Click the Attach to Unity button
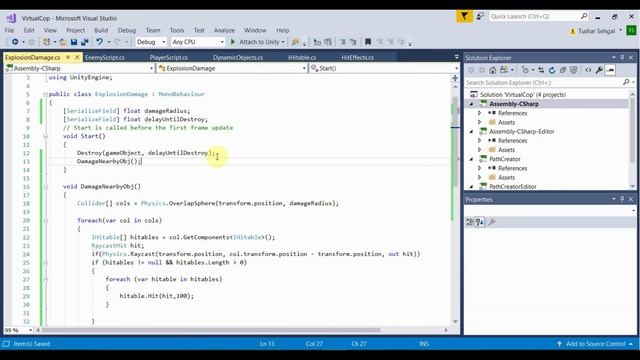 (257, 42)
